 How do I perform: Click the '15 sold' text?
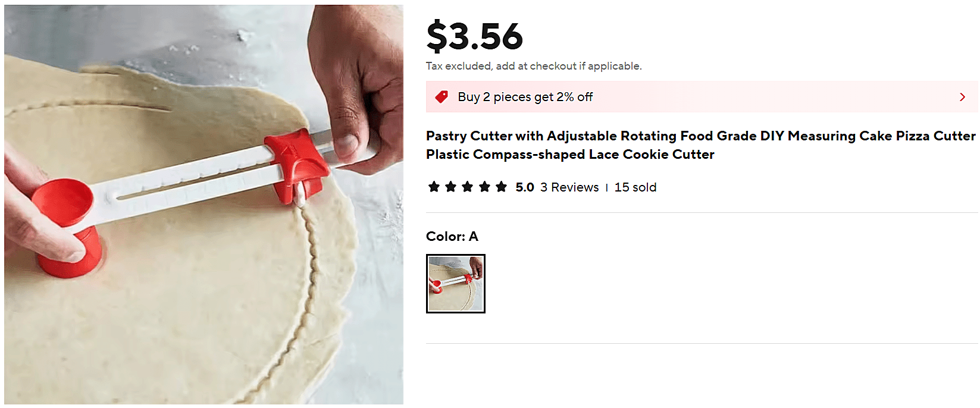pyautogui.click(x=635, y=187)
